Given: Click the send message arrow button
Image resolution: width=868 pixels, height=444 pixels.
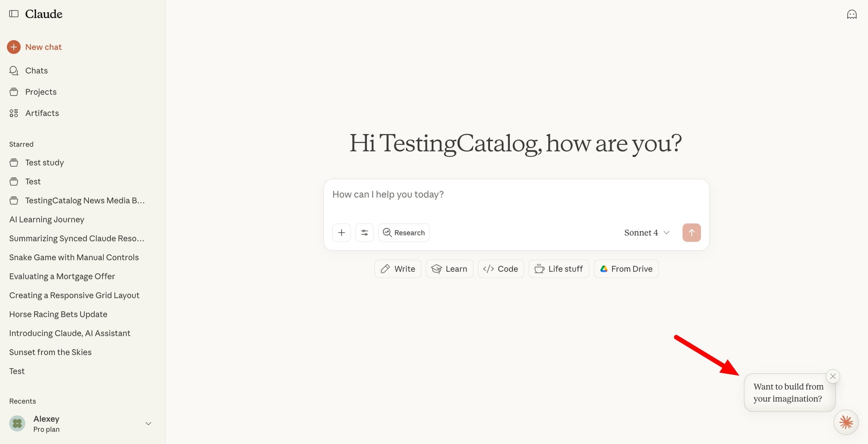Looking at the screenshot, I should click(x=691, y=232).
